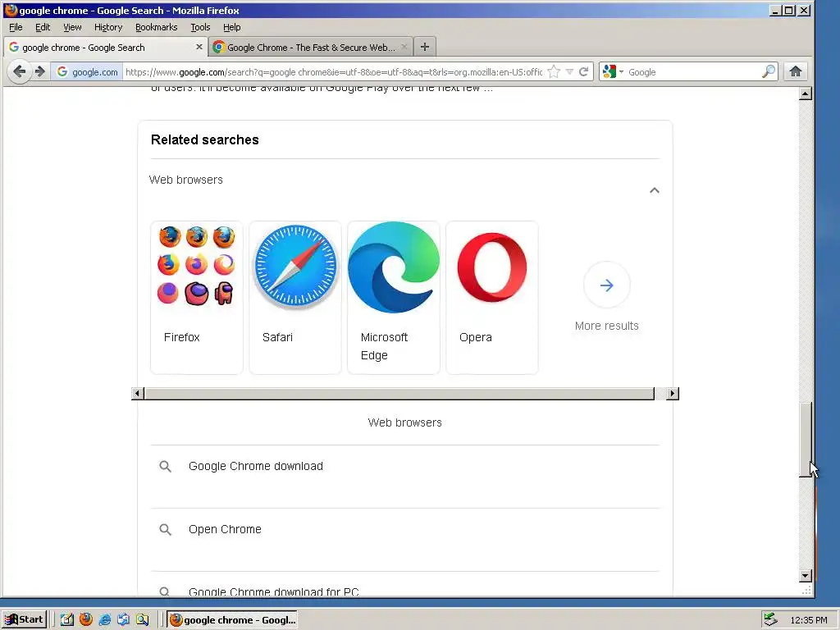Open the Edit menu

point(43,27)
